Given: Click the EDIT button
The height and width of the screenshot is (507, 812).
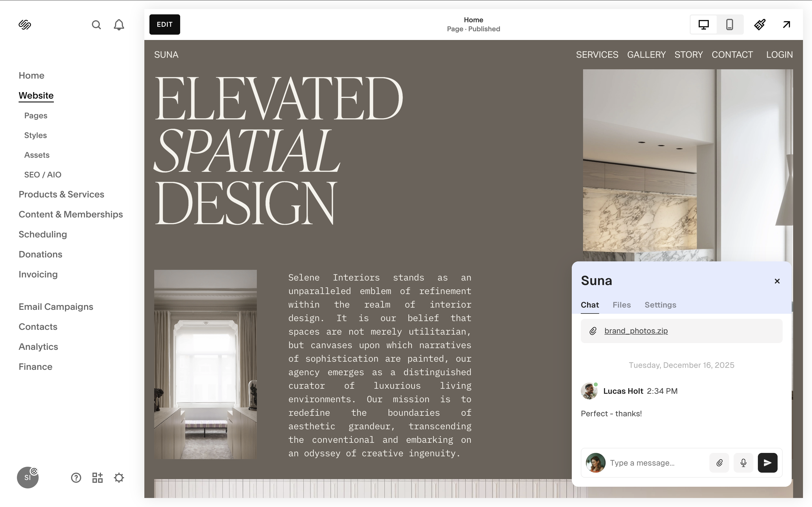Looking at the screenshot, I should (164, 25).
